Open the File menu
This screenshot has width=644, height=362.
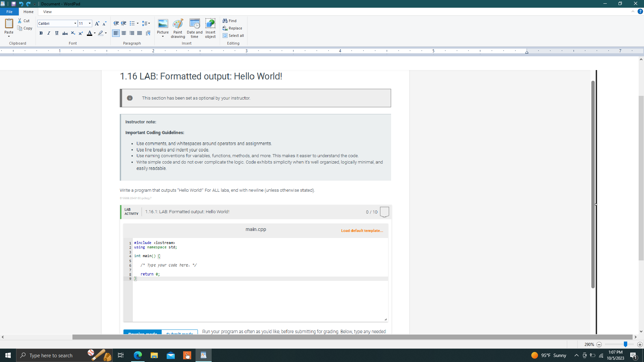pyautogui.click(x=9, y=12)
